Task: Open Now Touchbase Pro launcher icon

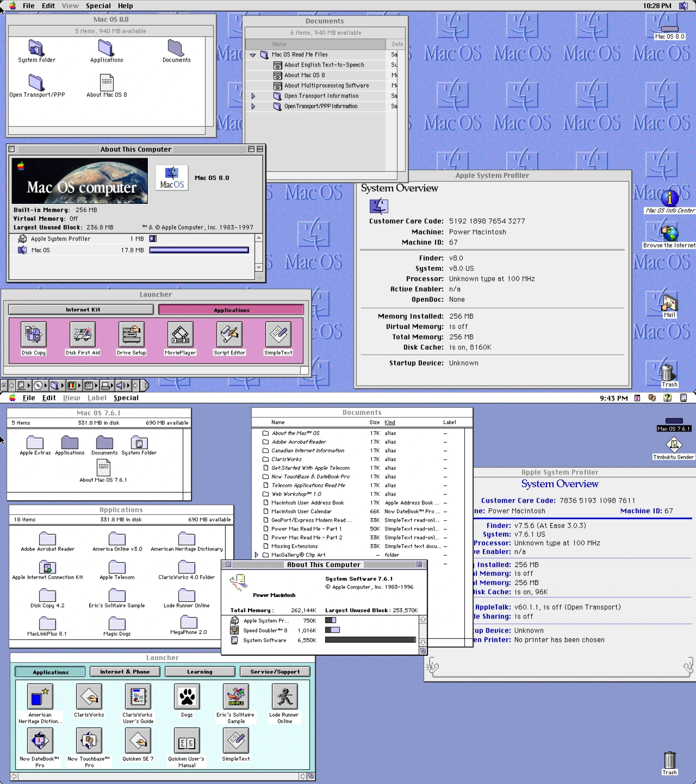Action: tap(89, 740)
